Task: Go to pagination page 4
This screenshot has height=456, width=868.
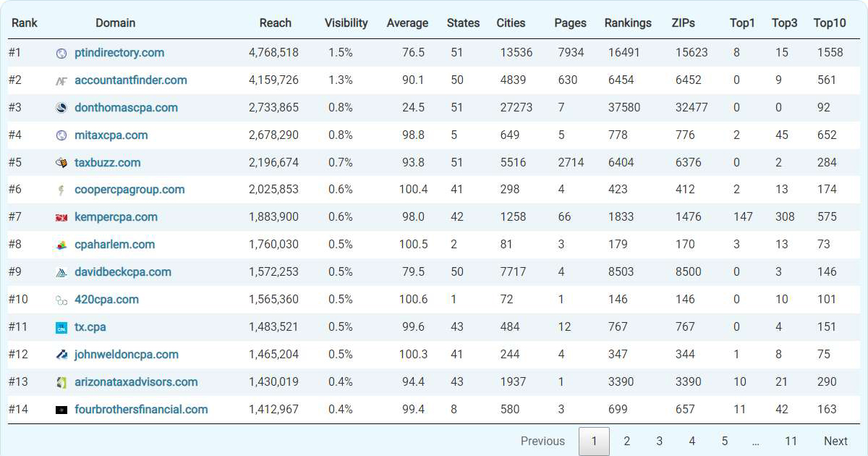Action: 692,442
